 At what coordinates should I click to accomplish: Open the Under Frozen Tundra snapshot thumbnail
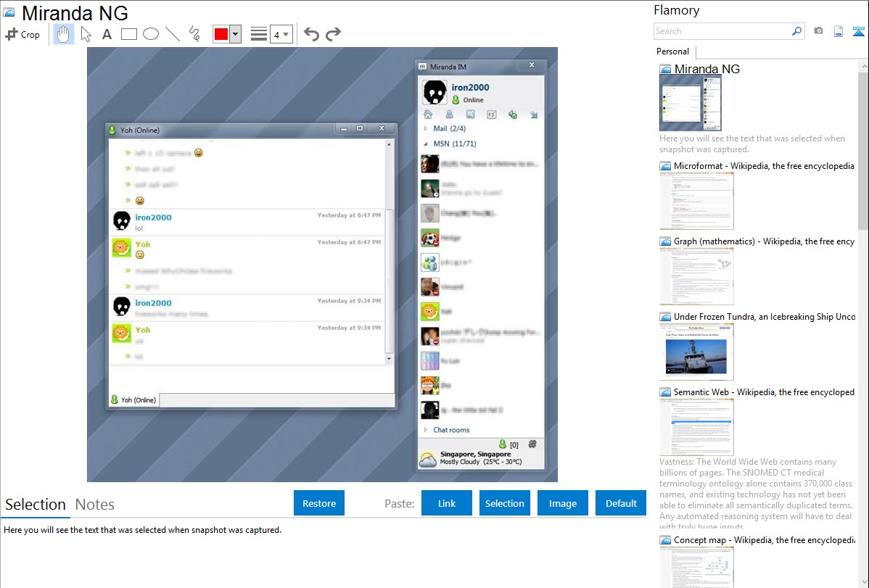coord(696,352)
